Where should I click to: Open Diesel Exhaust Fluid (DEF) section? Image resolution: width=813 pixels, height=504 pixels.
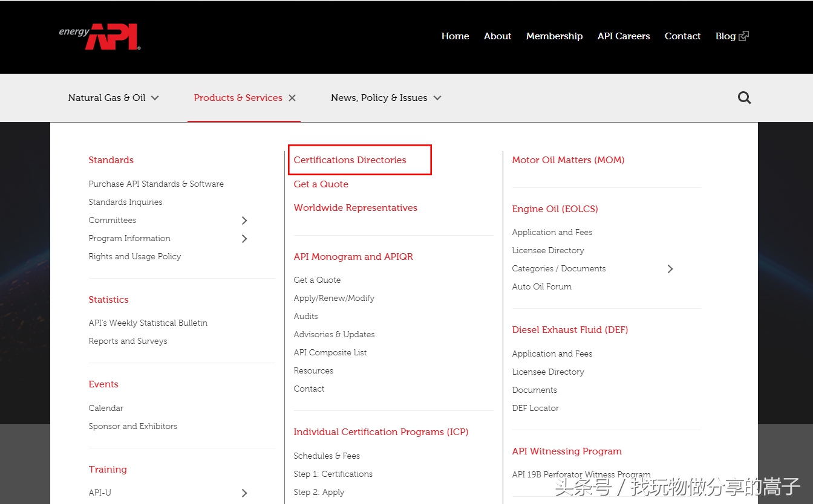click(570, 330)
